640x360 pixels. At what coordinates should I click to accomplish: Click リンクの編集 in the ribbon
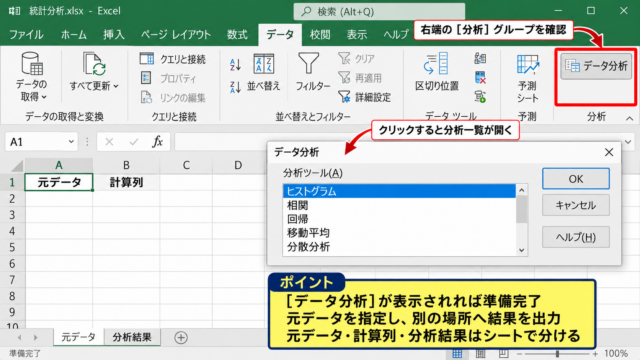(x=173, y=98)
